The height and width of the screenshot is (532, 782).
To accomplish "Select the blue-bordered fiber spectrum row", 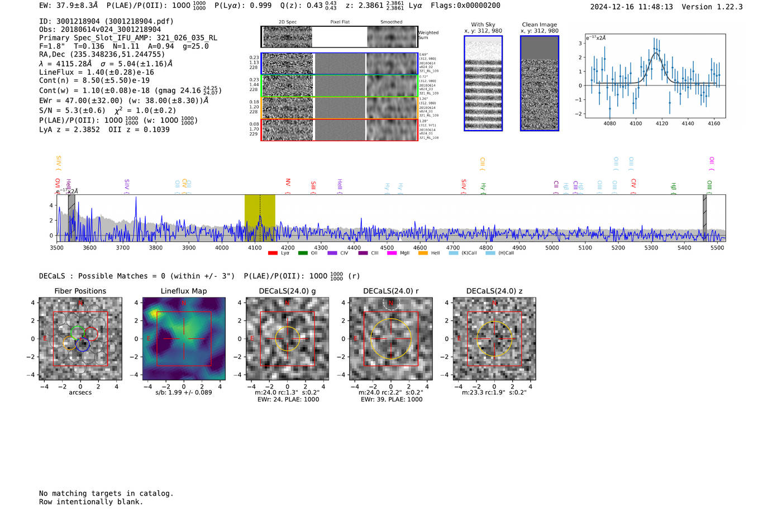I will (339, 64).
